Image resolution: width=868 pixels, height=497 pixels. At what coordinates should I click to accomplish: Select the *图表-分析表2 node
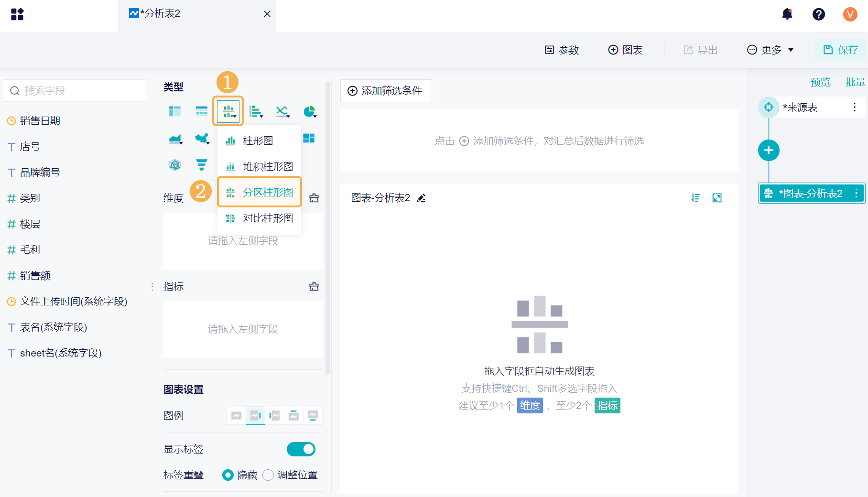[x=811, y=193]
